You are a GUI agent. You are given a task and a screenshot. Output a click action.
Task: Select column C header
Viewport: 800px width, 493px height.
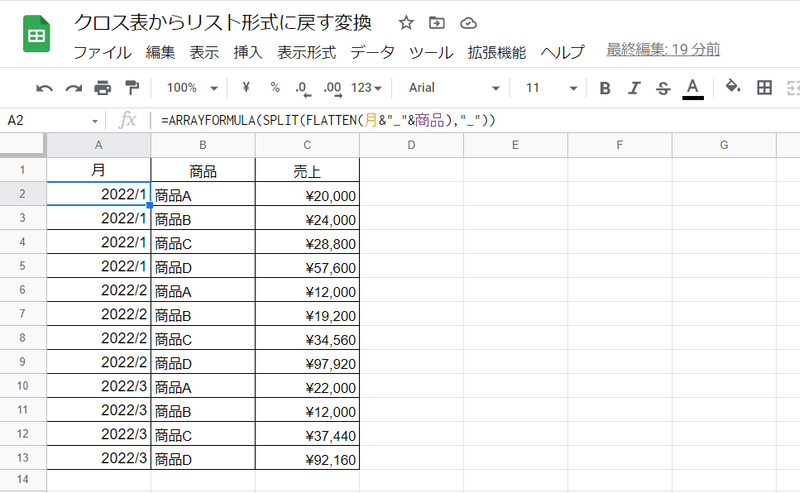[307, 145]
